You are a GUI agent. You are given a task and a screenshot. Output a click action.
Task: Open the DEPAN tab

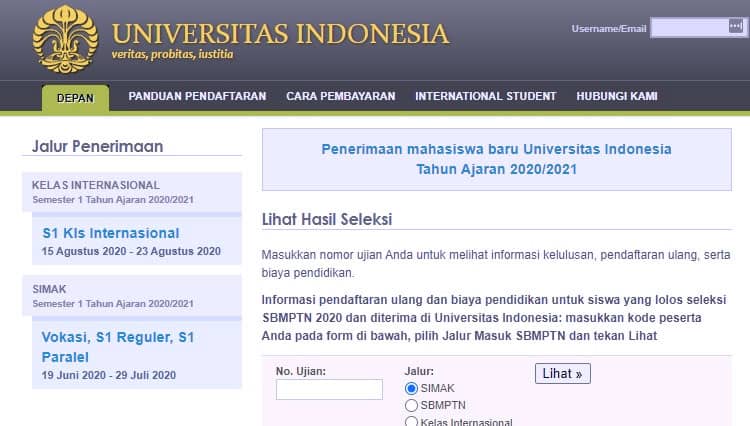coord(76,98)
